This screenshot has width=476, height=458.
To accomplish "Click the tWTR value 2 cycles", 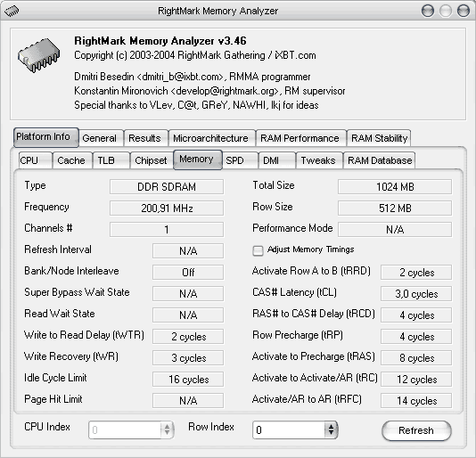I will [x=188, y=337].
